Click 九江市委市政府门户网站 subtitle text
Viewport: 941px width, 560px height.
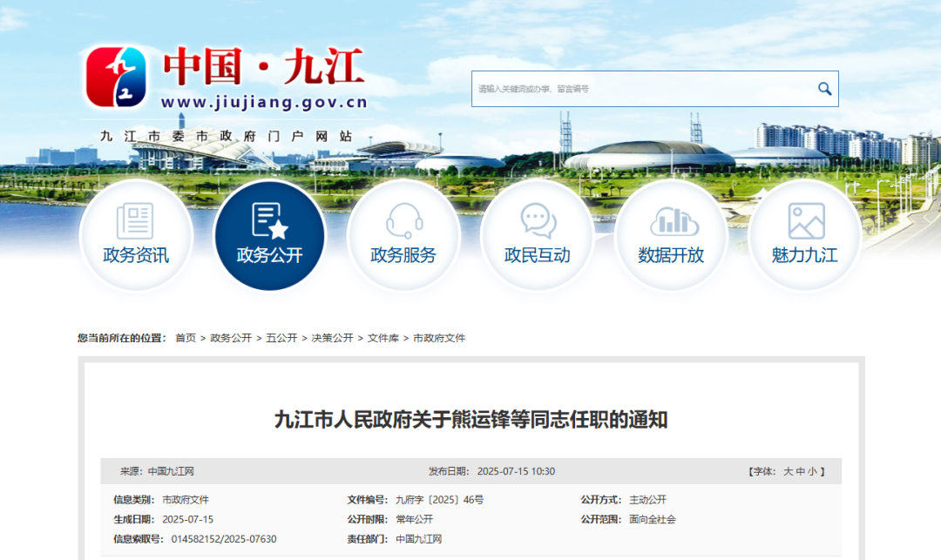point(227,137)
